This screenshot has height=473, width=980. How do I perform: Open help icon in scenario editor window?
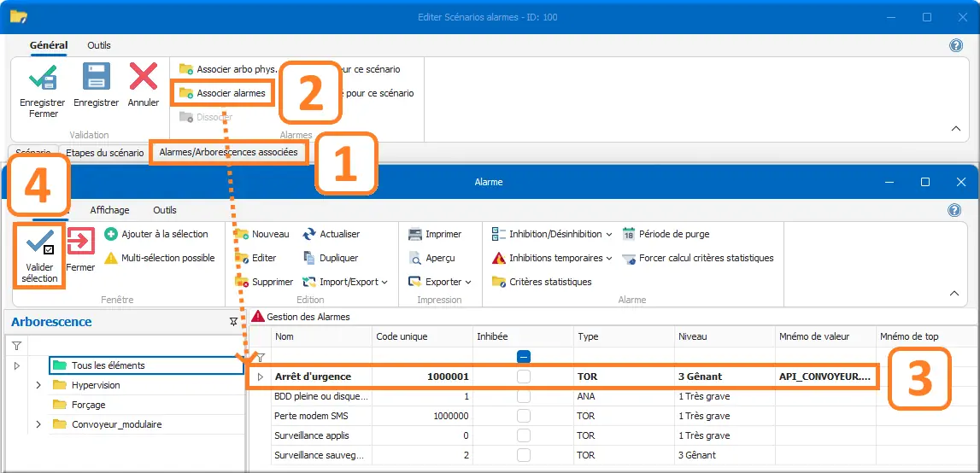pos(955,45)
